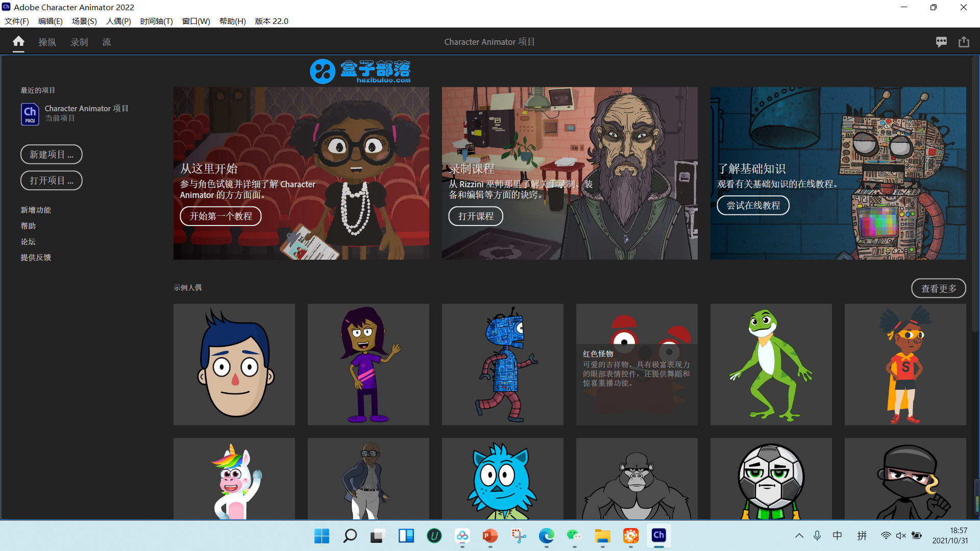The height and width of the screenshot is (551, 980).
Task: Open the 文件(F) menu
Action: pyautogui.click(x=17, y=21)
